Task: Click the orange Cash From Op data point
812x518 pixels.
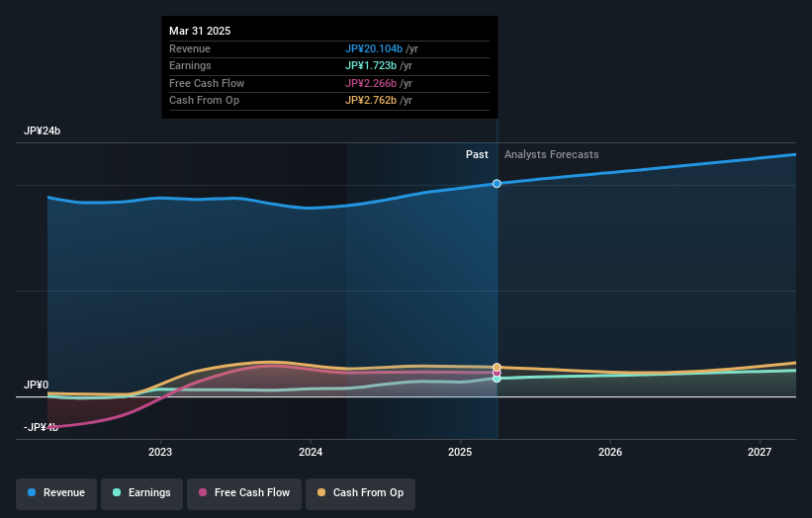Action: point(496,367)
